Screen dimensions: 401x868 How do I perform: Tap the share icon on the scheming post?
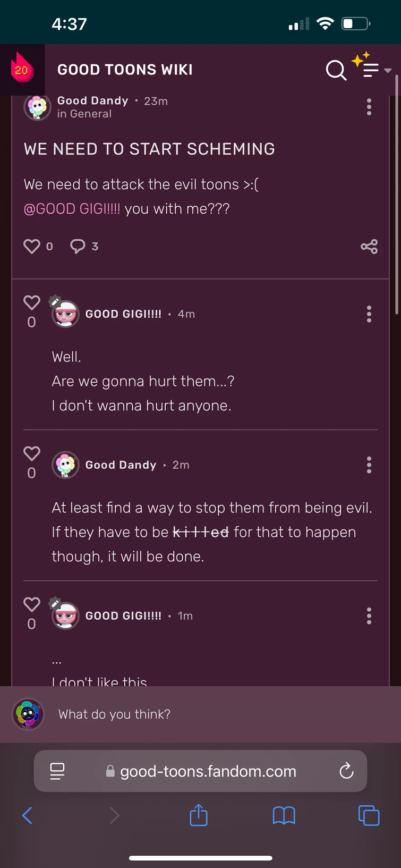click(x=369, y=246)
